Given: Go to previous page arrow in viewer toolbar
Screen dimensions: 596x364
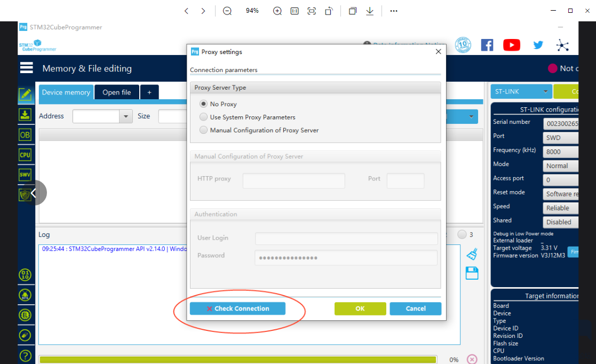Looking at the screenshot, I should [186, 11].
